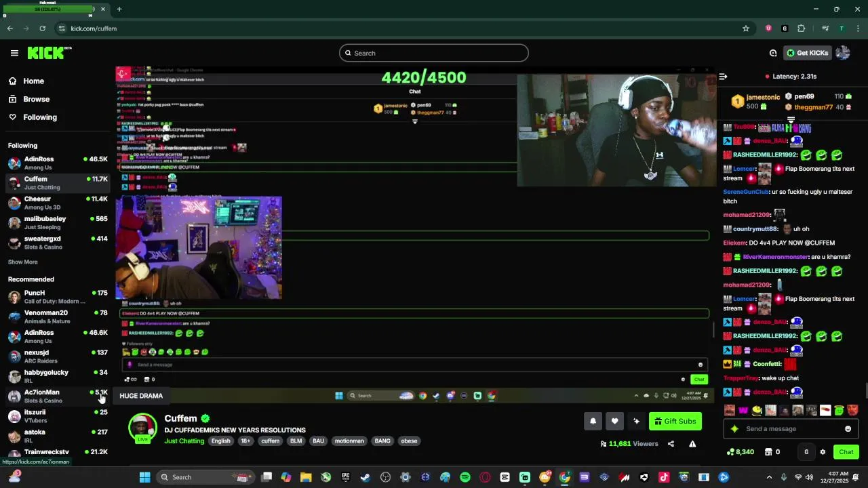
Task: Click the English language tag
Action: tap(220, 441)
